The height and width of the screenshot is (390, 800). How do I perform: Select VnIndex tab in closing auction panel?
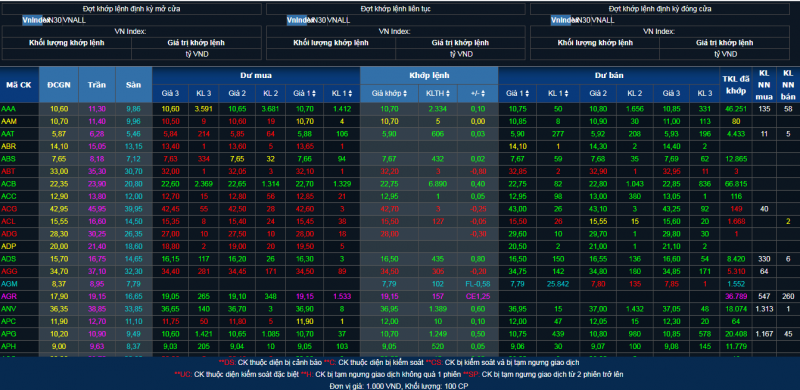[562, 20]
